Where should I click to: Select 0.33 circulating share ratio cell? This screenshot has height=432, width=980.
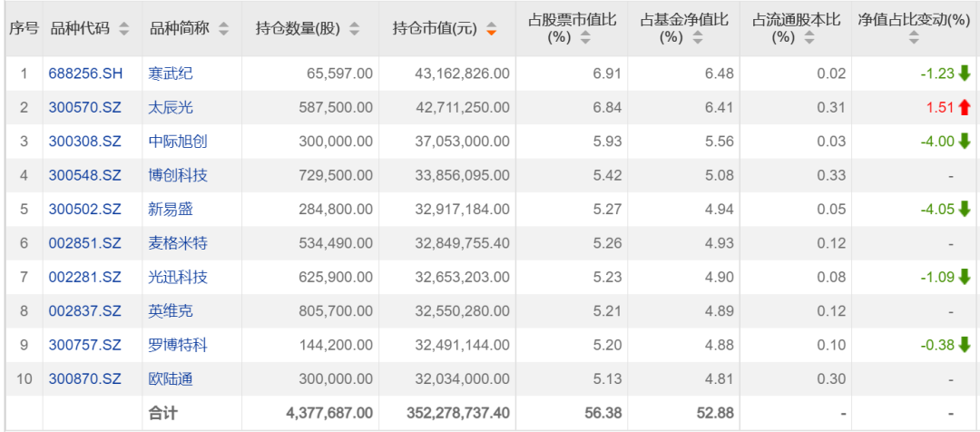833,176
